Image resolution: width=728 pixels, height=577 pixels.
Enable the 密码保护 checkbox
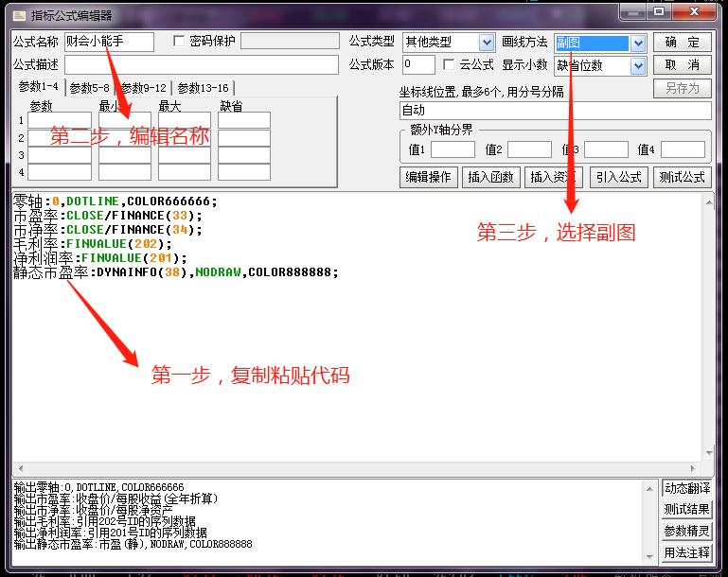[180, 42]
